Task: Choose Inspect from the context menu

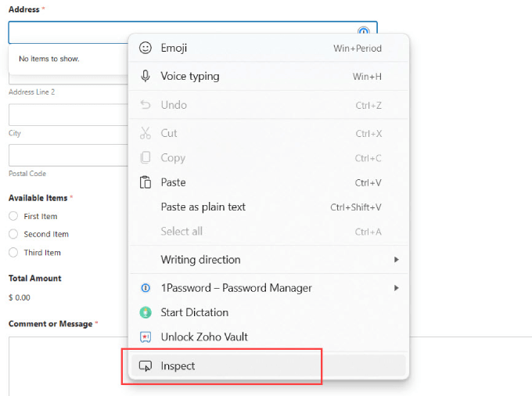Action: [x=178, y=366]
